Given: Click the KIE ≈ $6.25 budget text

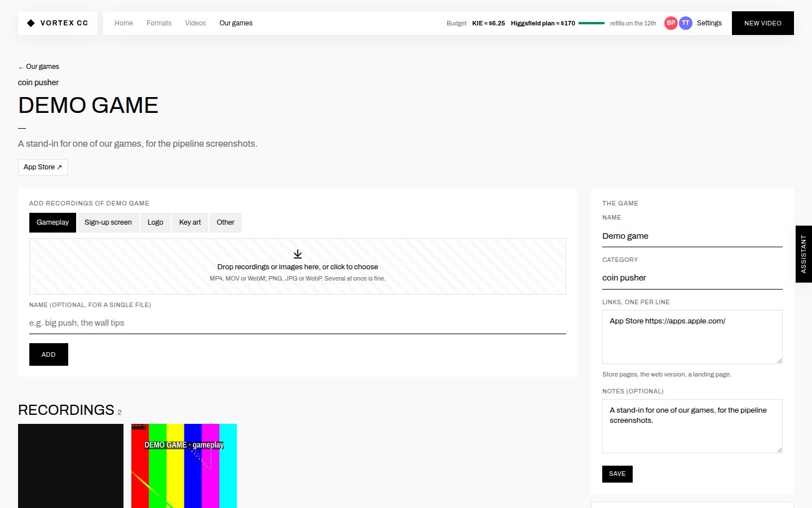Looking at the screenshot, I should pyautogui.click(x=488, y=23).
